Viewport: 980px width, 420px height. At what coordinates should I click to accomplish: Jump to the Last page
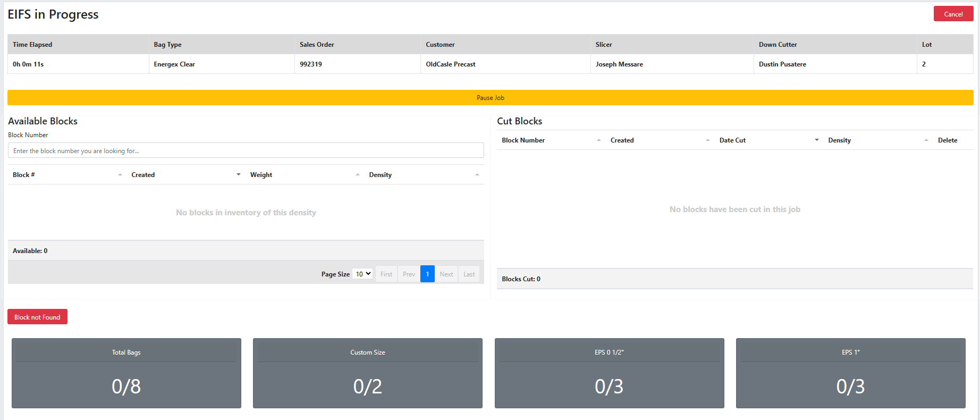point(469,274)
